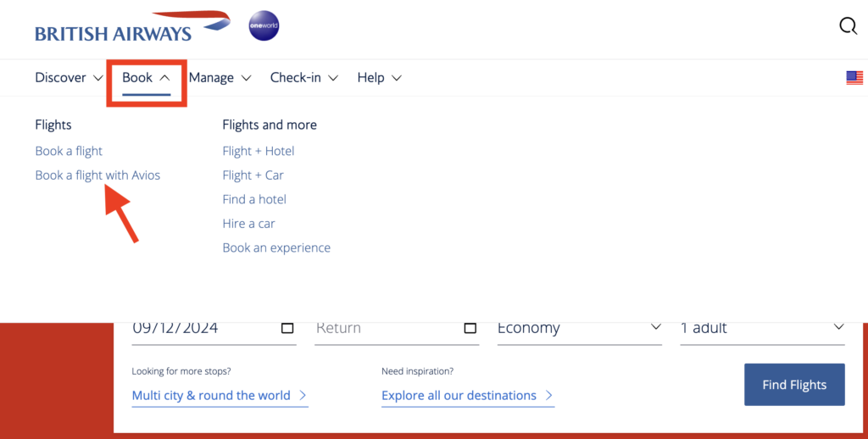Expand the Check-in menu
The height and width of the screenshot is (439, 868).
303,78
